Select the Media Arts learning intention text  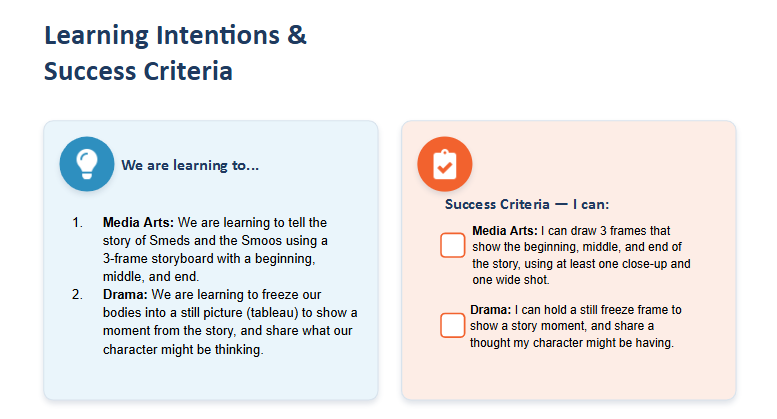click(215, 249)
